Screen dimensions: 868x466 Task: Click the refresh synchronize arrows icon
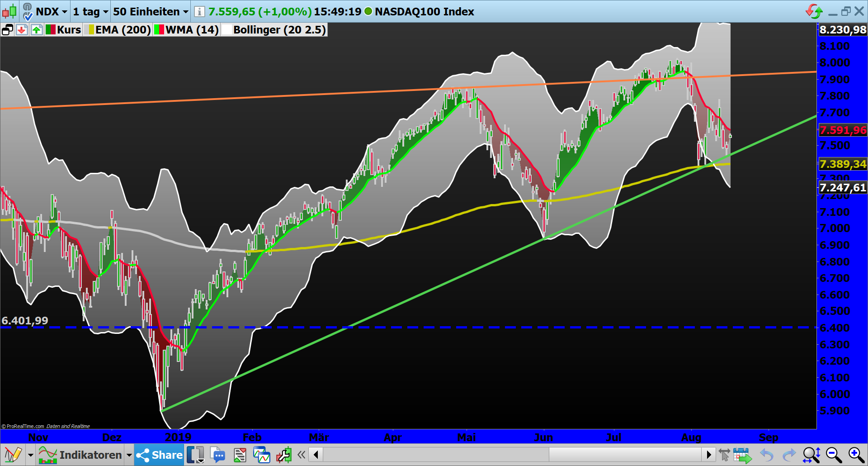[814, 11]
